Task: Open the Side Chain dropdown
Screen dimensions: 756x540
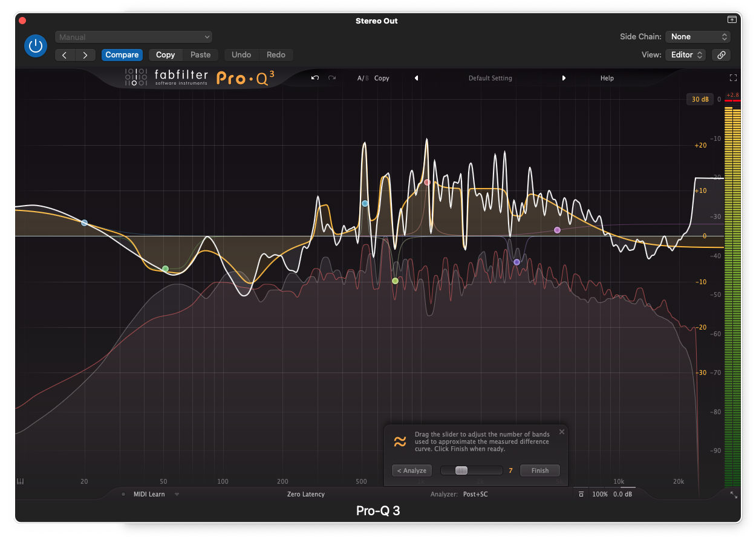Action: pyautogui.click(x=698, y=37)
